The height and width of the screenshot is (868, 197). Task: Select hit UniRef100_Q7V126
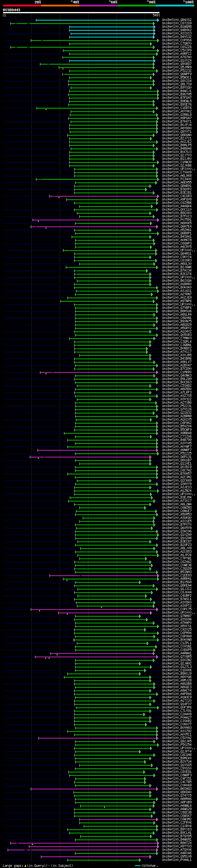point(177,410)
